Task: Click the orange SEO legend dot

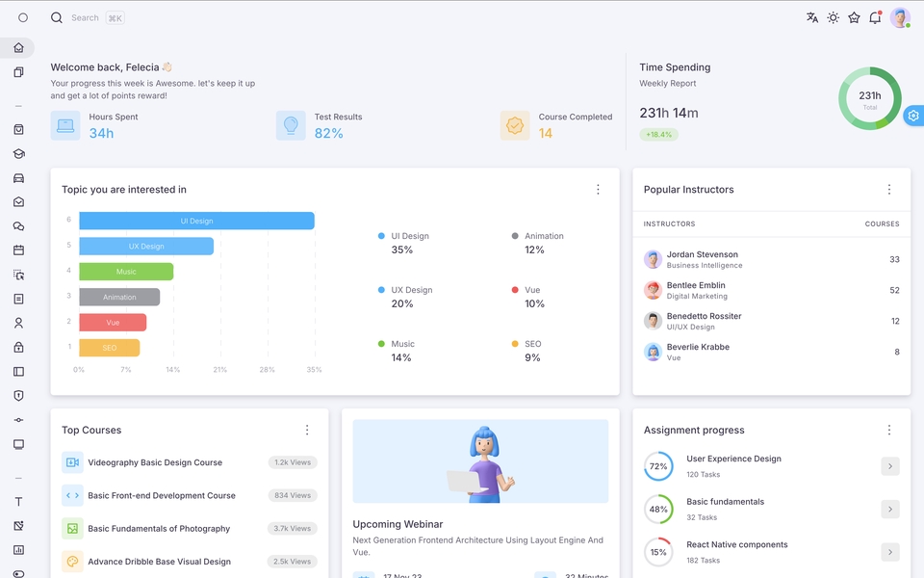Action: click(514, 344)
